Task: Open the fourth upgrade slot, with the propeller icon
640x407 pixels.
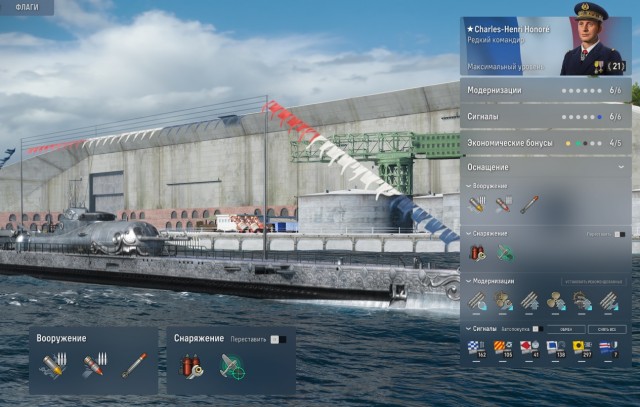Action: click(556, 301)
